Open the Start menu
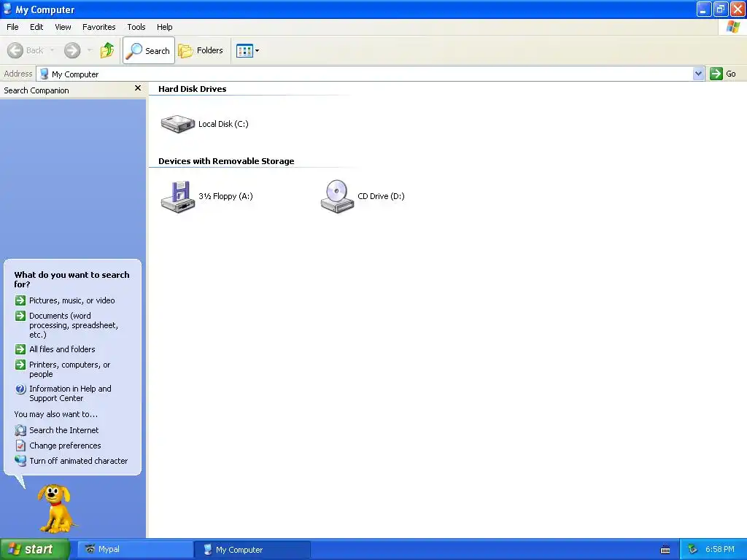Image resolution: width=747 pixels, height=560 pixels. 35,549
